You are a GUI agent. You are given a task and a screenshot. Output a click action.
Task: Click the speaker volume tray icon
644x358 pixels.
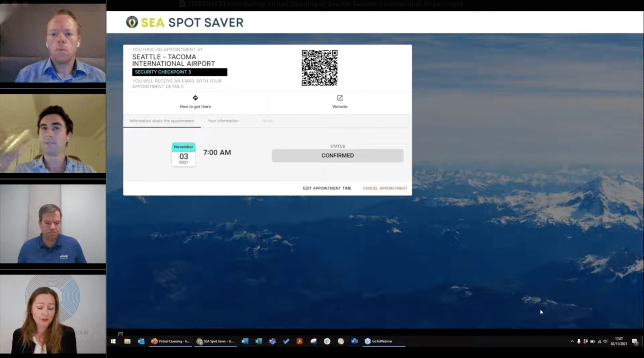[x=606, y=341]
